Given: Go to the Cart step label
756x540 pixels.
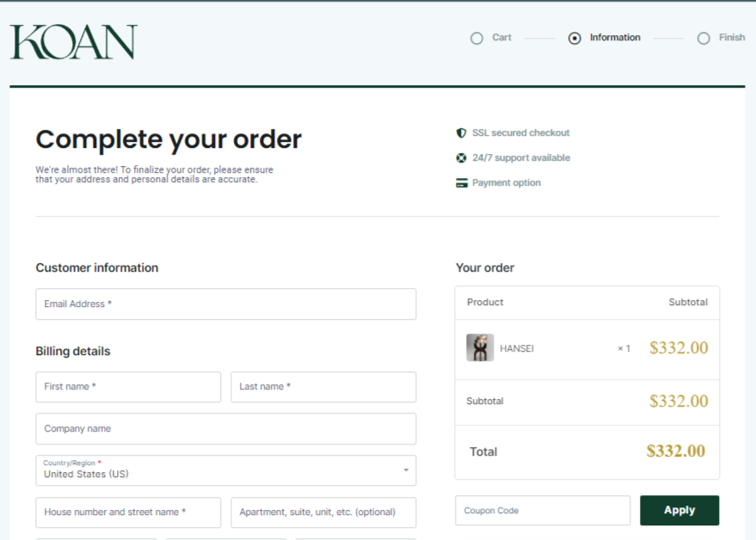Looking at the screenshot, I should click(x=501, y=38).
